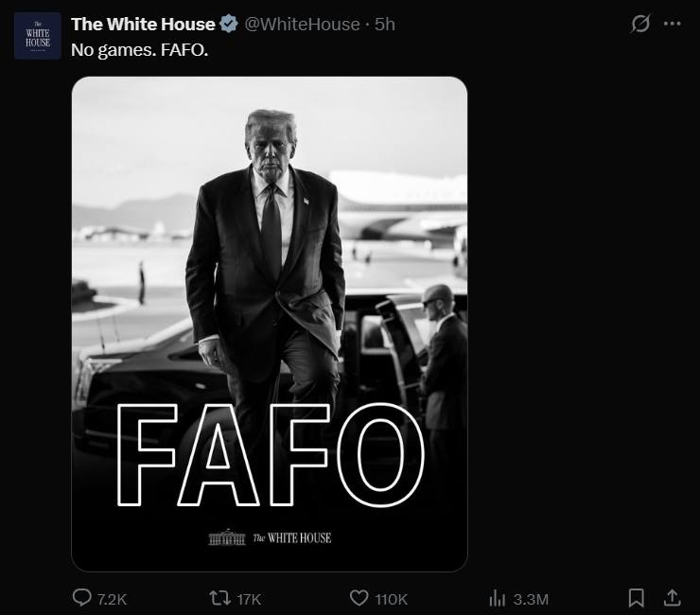700x615 pixels.
Task: Click the 3.3M views count
Action: pos(531,599)
